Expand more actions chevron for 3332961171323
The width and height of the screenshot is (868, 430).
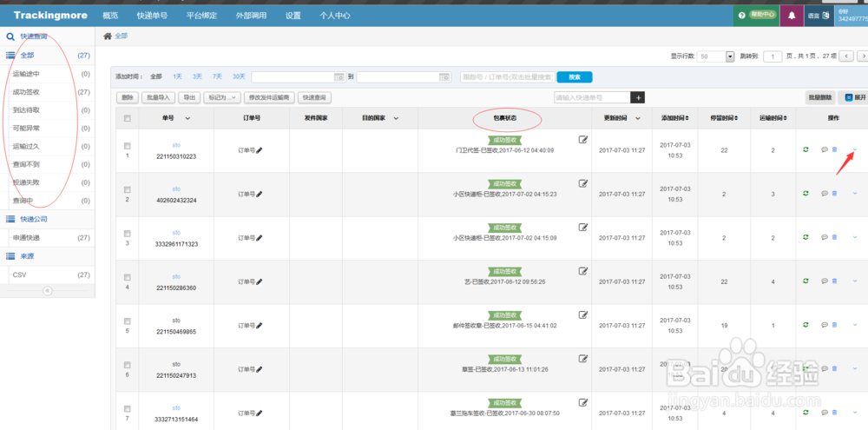855,237
